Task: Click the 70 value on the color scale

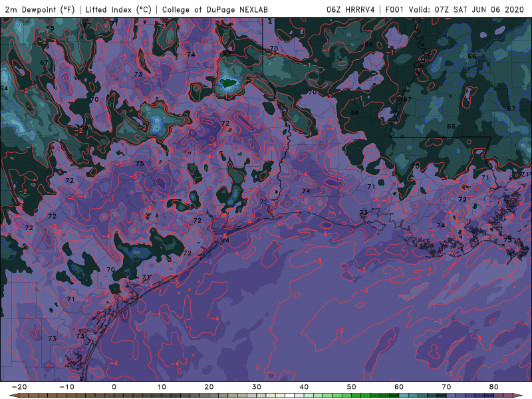Action: [x=446, y=387]
